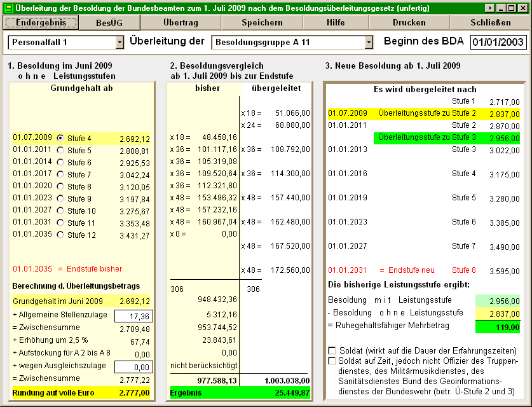Select the Stufe 11 radio button
Image resolution: width=532 pixels, height=407 pixels.
(60, 223)
